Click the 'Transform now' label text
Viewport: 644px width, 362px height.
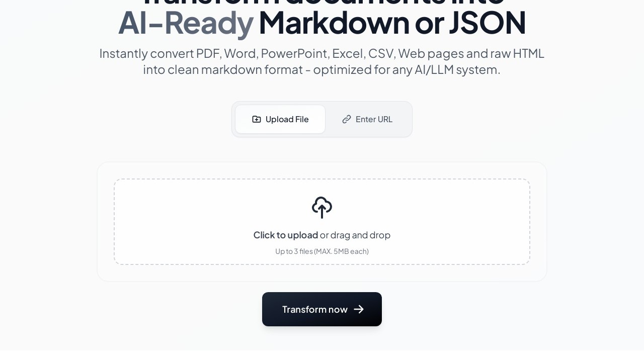coord(315,309)
